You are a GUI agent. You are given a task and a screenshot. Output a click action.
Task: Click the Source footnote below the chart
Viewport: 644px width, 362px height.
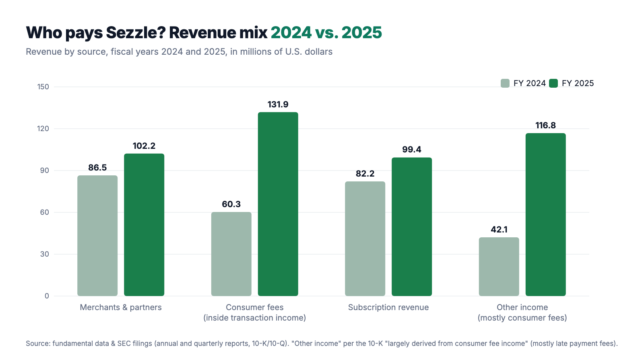(x=322, y=343)
